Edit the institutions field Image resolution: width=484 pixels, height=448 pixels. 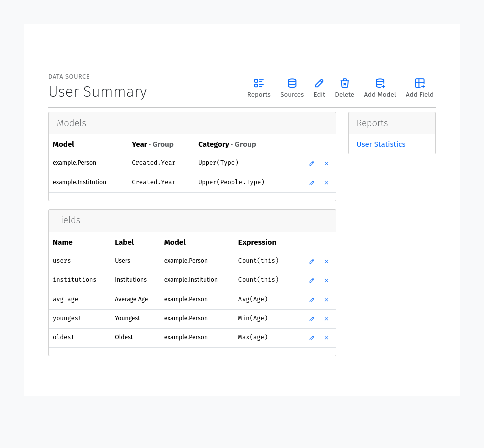click(x=312, y=280)
